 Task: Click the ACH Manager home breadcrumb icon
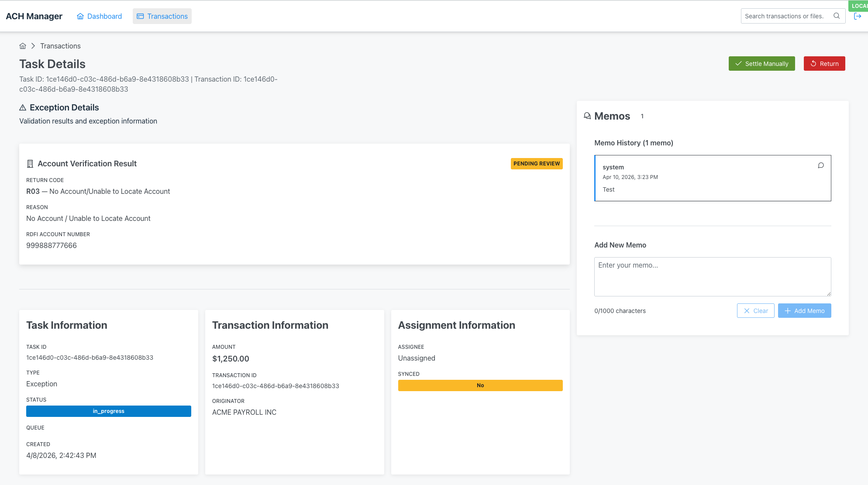[23, 46]
